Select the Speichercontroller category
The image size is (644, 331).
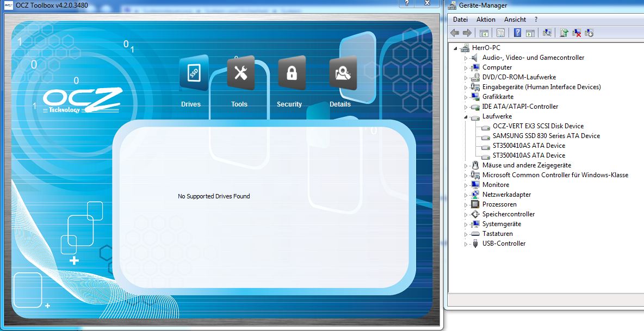[x=509, y=214]
